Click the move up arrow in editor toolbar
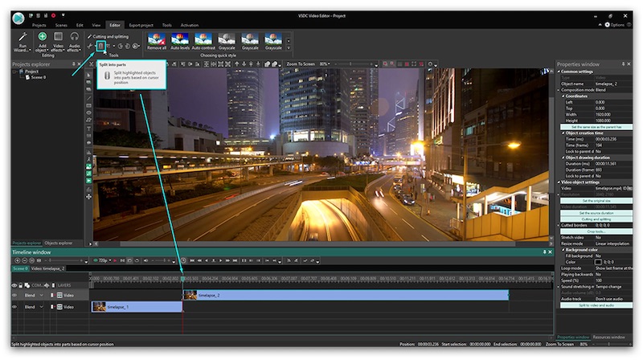The height and width of the screenshot is (364, 643). coord(236,64)
